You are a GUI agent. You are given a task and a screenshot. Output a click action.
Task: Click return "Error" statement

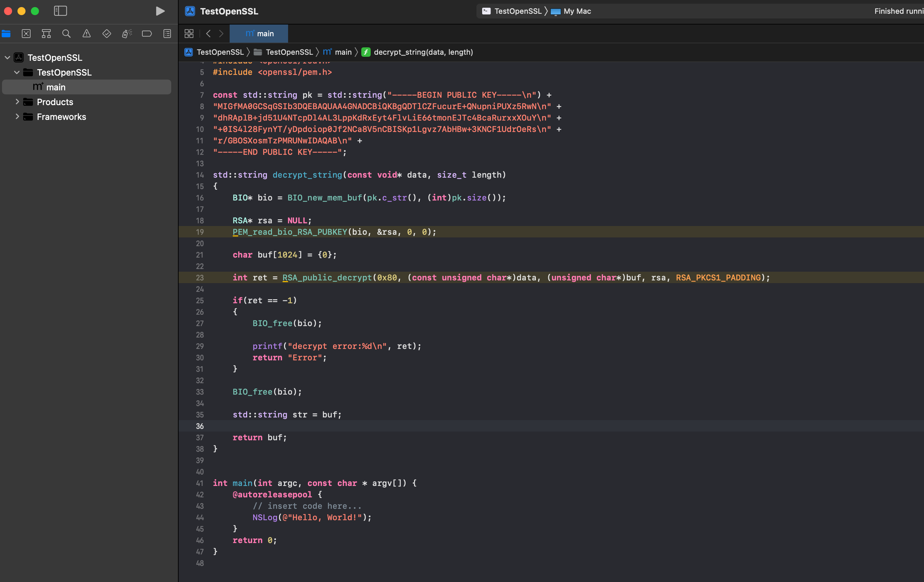coord(290,357)
